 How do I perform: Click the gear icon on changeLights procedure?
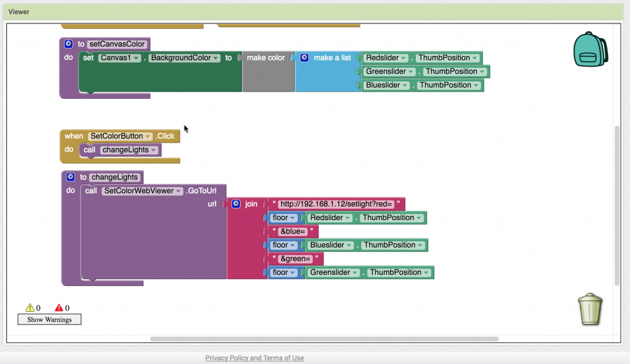pyautogui.click(x=71, y=177)
